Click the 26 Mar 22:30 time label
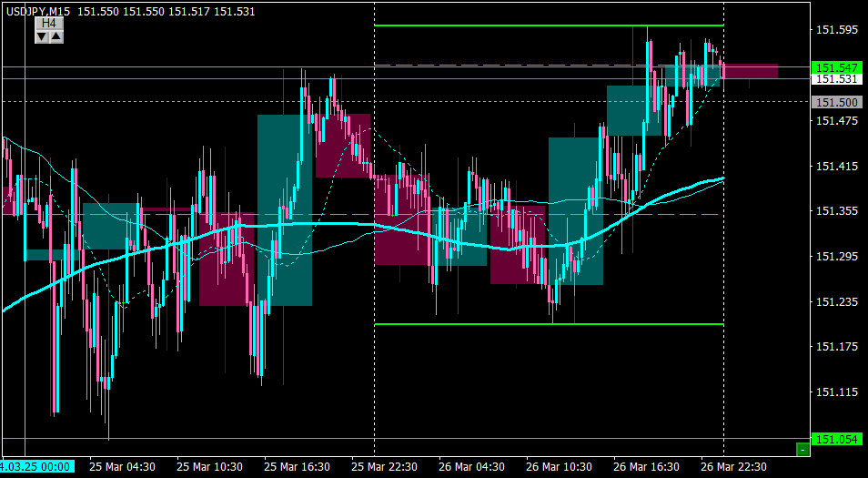Screen dimensions: 868x478 pos(734,467)
